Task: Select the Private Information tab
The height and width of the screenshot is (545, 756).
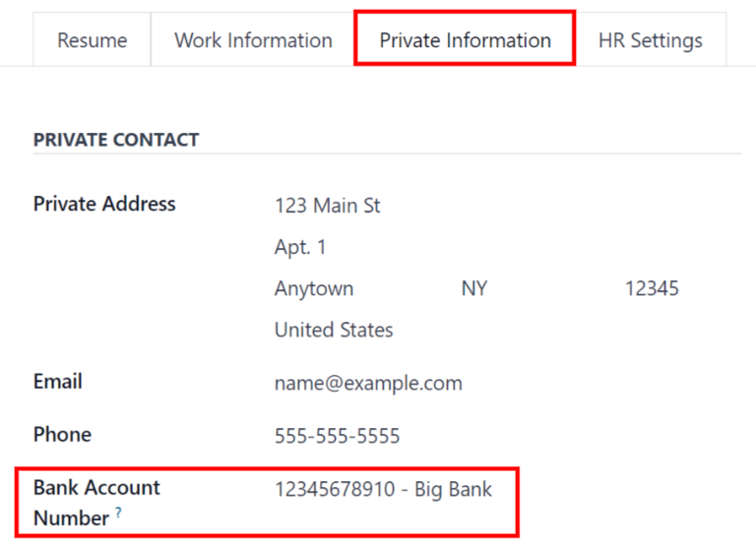Action: (465, 40)
